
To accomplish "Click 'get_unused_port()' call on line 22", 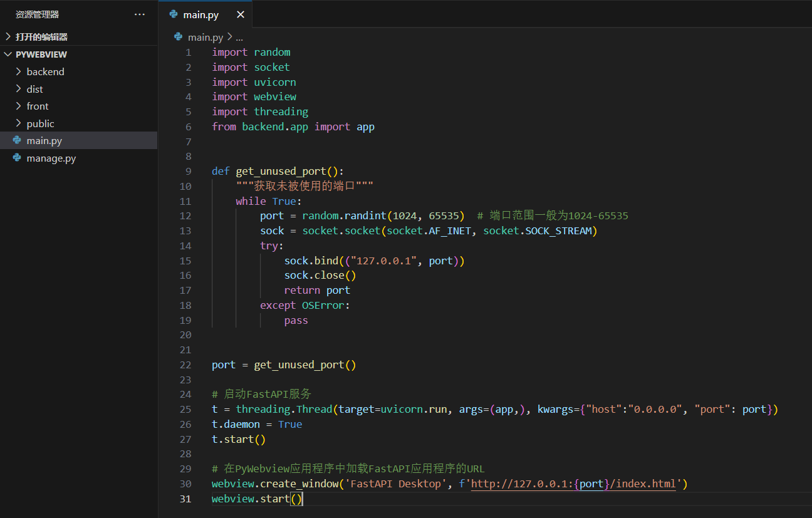I will pos(305,365).
